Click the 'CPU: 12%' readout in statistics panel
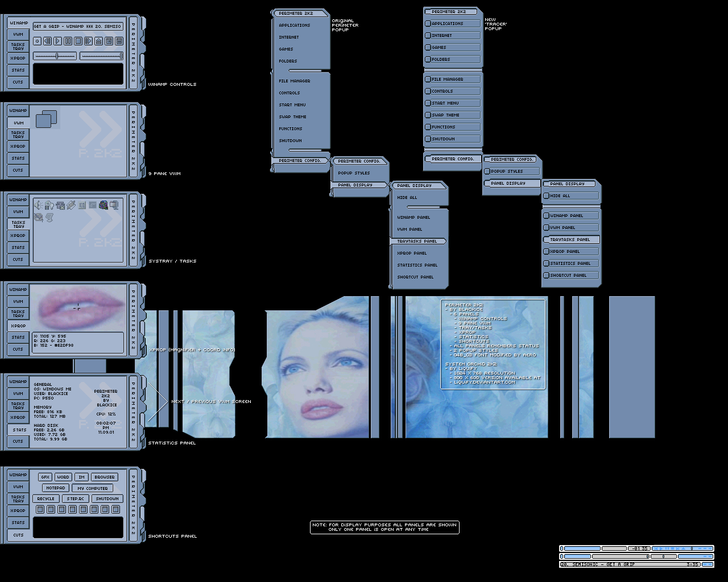The height and width of the screenshot is (582, 728). tap(106, 414)
